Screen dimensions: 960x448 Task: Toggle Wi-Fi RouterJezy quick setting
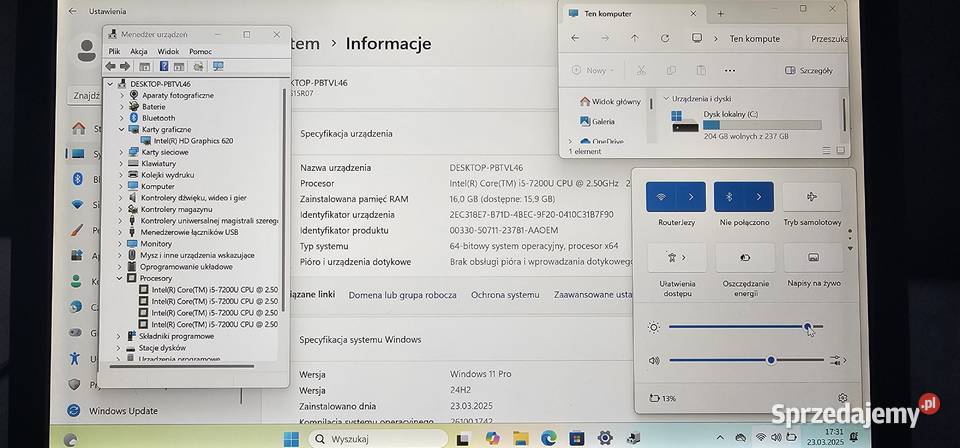coord(661,197)
